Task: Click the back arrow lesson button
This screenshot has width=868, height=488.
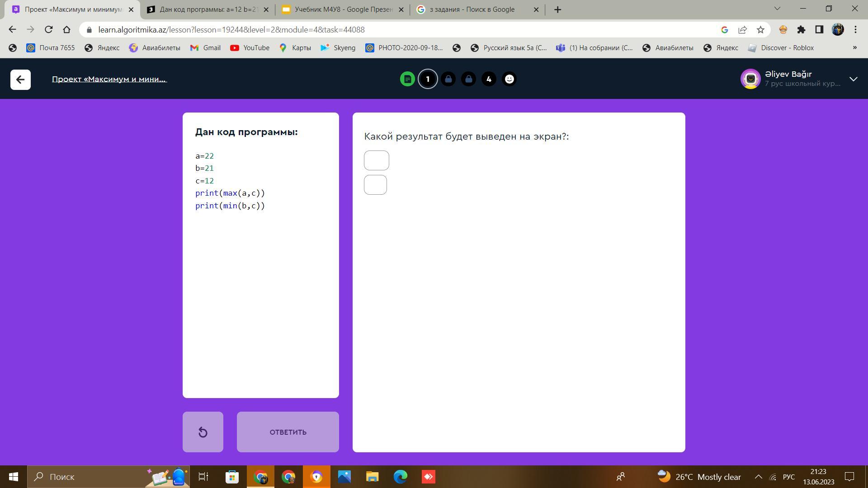Action: click(x=20, y=80)
